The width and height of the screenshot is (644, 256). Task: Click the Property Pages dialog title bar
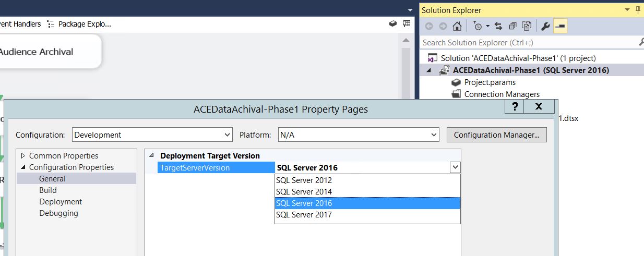click(x=281, y=109)
